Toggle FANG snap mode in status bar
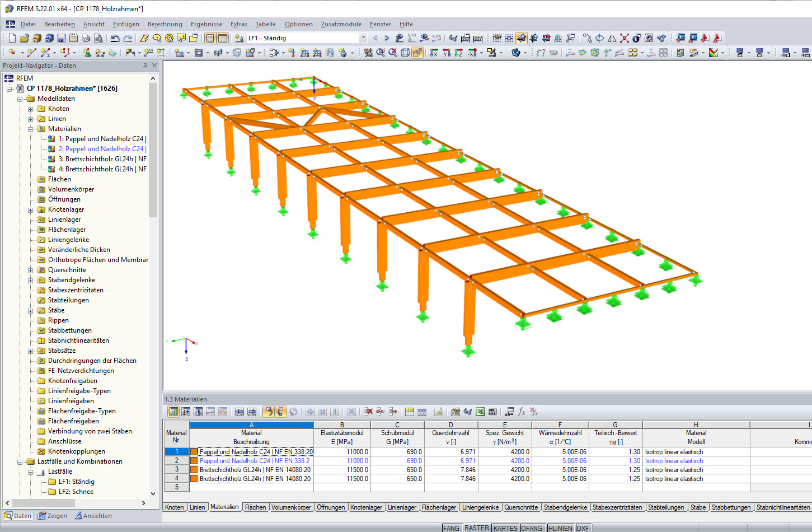The width and height of the screenshot is (812, 532). pos(451,528)
